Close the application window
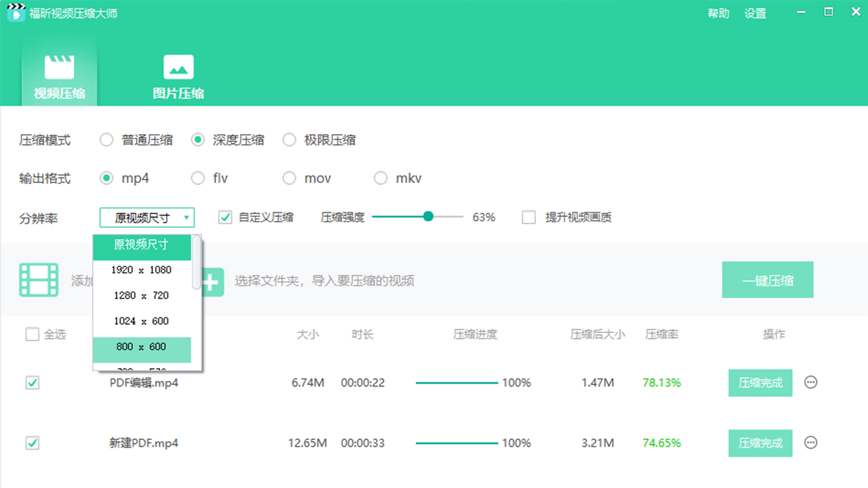Image resolution: width=868 pixels, height=488 pixels. [x=854, y=12]
